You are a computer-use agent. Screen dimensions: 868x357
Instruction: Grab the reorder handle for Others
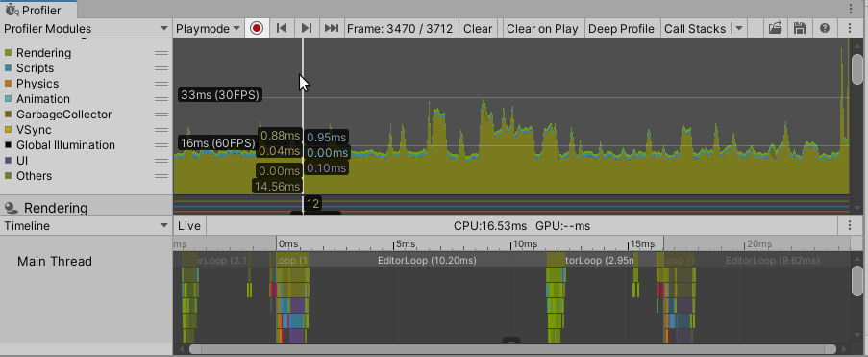tap(161, 176)
